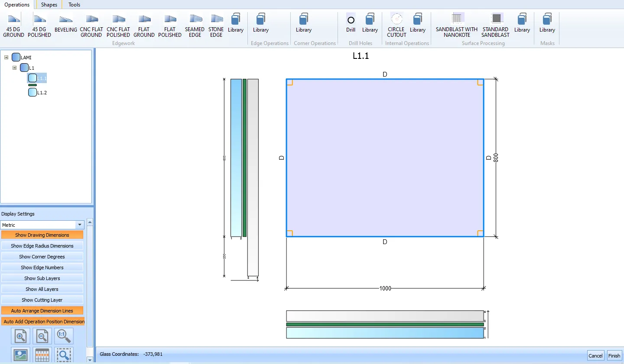Screen dimensions: 624x364
Task: Open the Edgework Library
Action: coord(236,23)
